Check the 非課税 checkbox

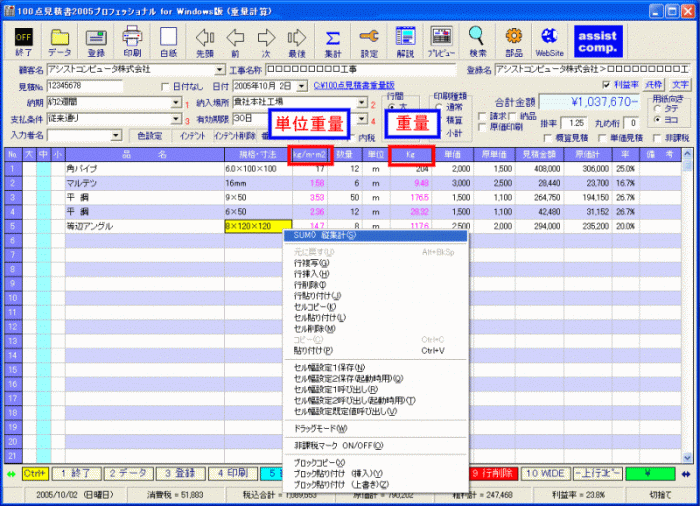pos(657,138)
